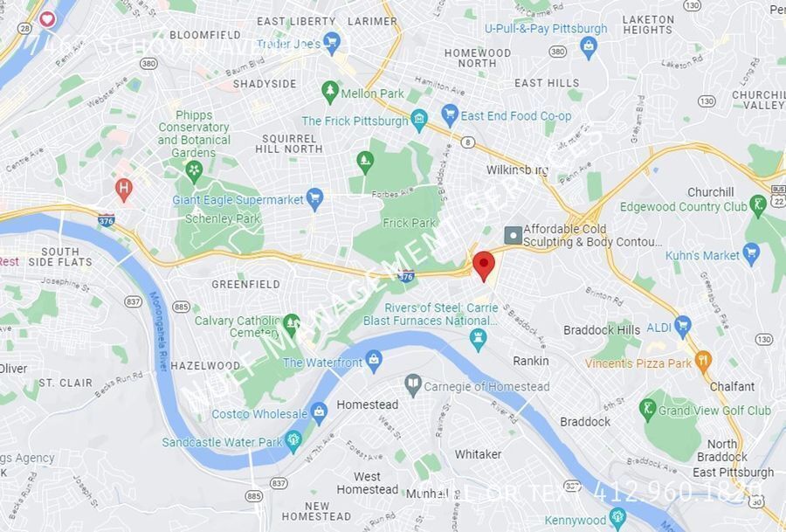Image resolution: width=786 pixels, height=532 pixels.
Task: Click the Affordable Cold Sculpting square marker
Action: [x=514, y=236]
